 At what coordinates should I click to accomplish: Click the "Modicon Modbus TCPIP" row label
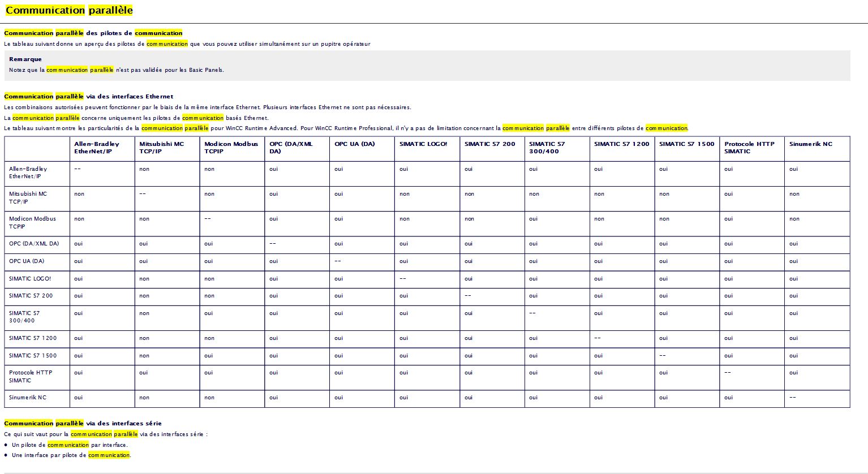tap(32, 222)
